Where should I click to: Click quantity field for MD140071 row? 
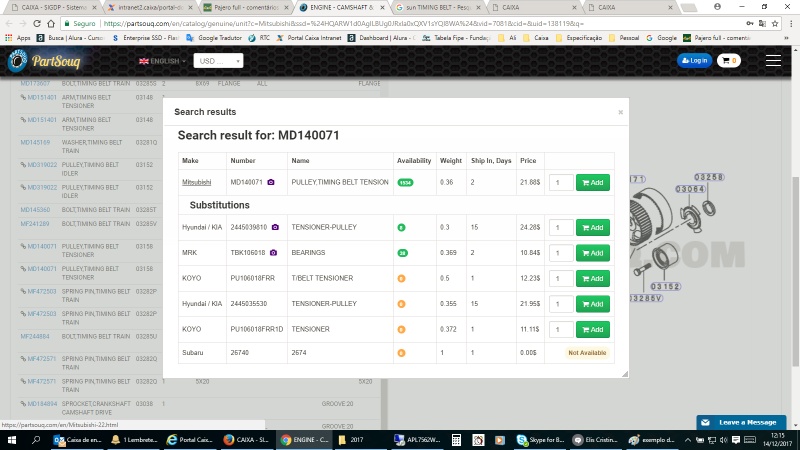[x=561, y=183]
